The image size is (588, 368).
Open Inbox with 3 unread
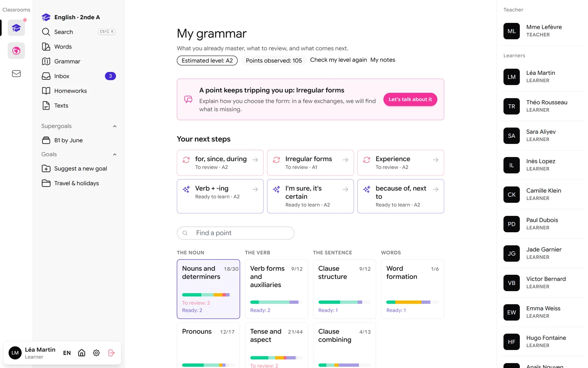[x=79, y=76]
